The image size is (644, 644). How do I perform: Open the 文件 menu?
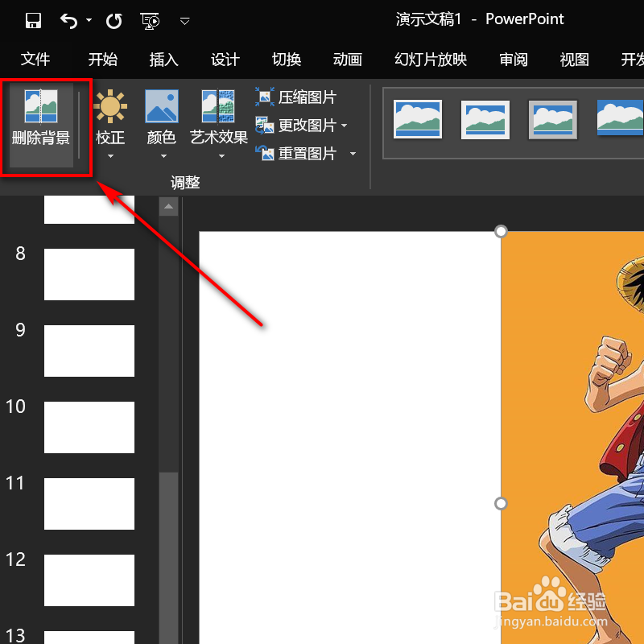click(x=35, y=60)
